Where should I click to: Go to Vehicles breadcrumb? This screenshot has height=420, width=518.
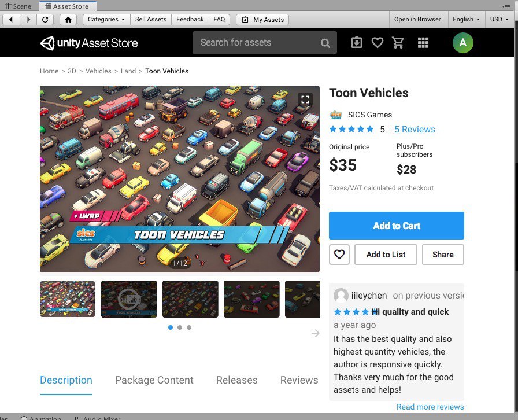(x=98, y=71)
